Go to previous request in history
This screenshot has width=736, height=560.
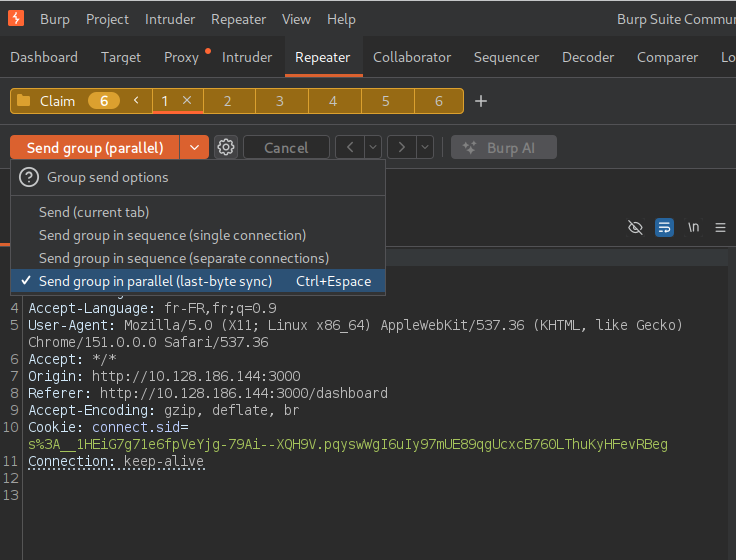[350, 147]
